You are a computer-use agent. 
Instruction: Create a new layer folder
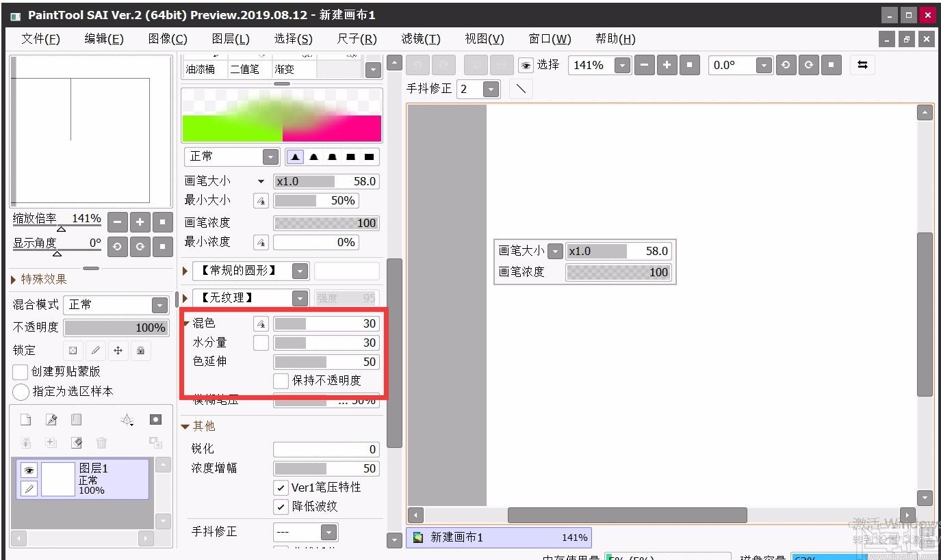pyautogui.click(x=76, y=419)
